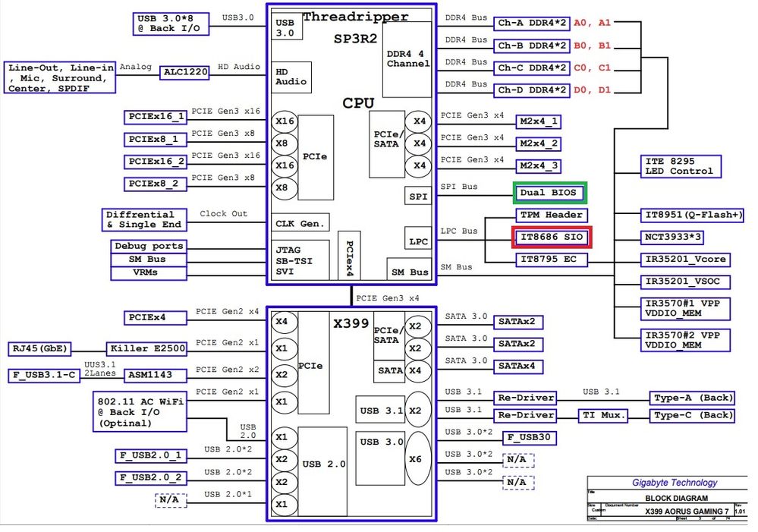758x532 pixels.
Task: Select the PCIEx16_1 slot block
Action: coord(156,117)
